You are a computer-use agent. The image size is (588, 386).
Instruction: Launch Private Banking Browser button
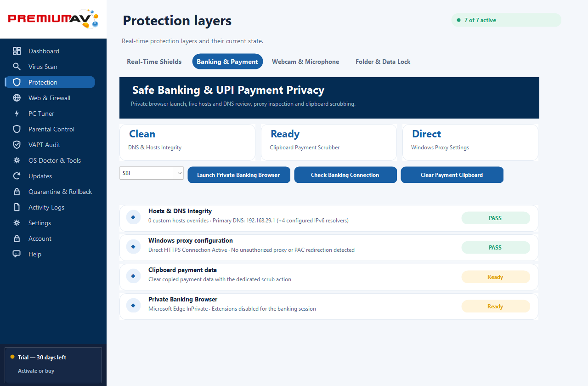click(x=239, y=175)
